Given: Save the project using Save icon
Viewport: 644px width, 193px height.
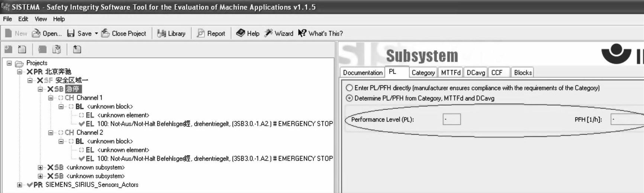Looking at the screenshot, I should (71, 33).
